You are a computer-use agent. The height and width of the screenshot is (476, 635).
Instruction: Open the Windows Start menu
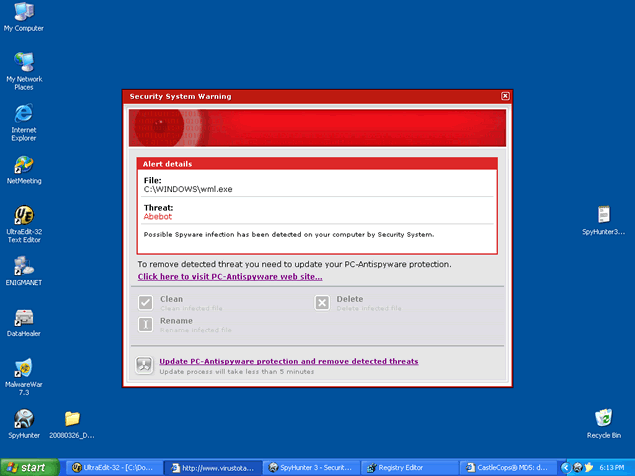tap(28, 467)
